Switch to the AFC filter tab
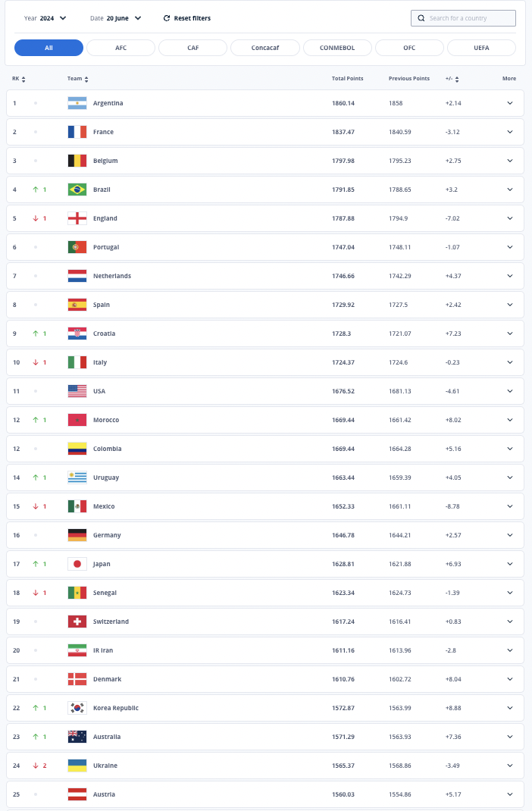 click(x=121, y=48)
